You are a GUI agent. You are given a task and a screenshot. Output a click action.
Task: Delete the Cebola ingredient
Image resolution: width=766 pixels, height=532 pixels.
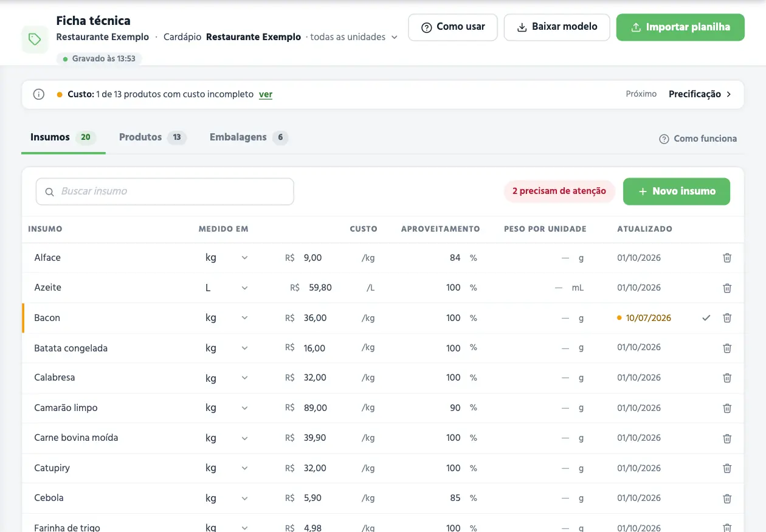click(x=727, y=498)
